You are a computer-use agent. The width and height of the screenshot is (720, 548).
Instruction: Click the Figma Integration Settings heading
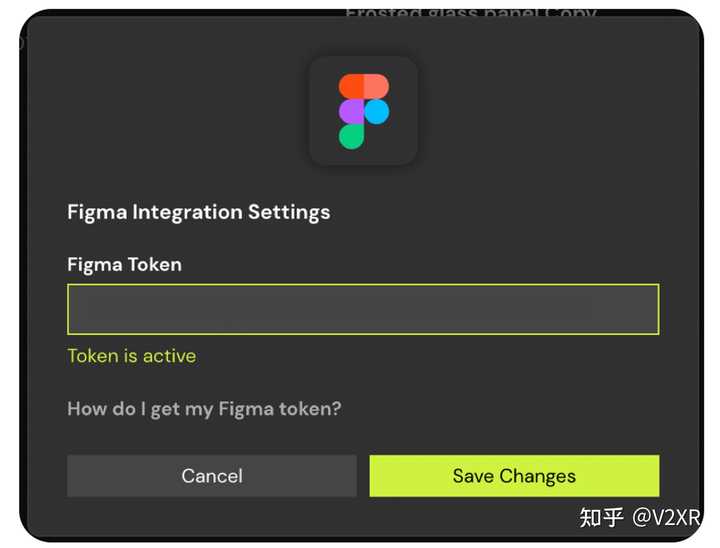[x=198, y=212]
